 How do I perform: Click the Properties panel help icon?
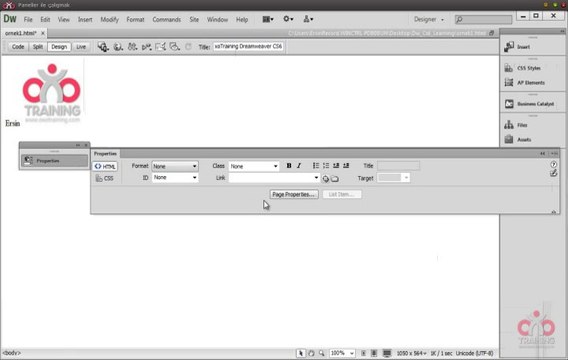pyautogui.click(x=554, y=164)
